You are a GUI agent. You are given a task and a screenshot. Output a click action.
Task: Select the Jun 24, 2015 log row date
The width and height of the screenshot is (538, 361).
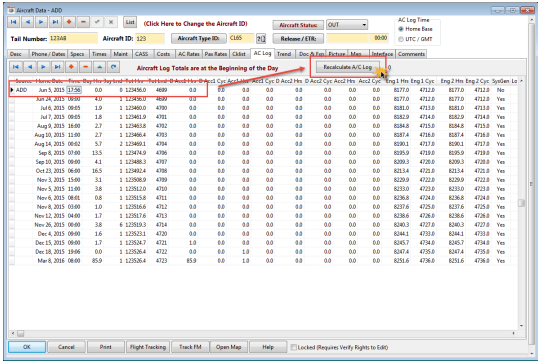coord(50,99)
